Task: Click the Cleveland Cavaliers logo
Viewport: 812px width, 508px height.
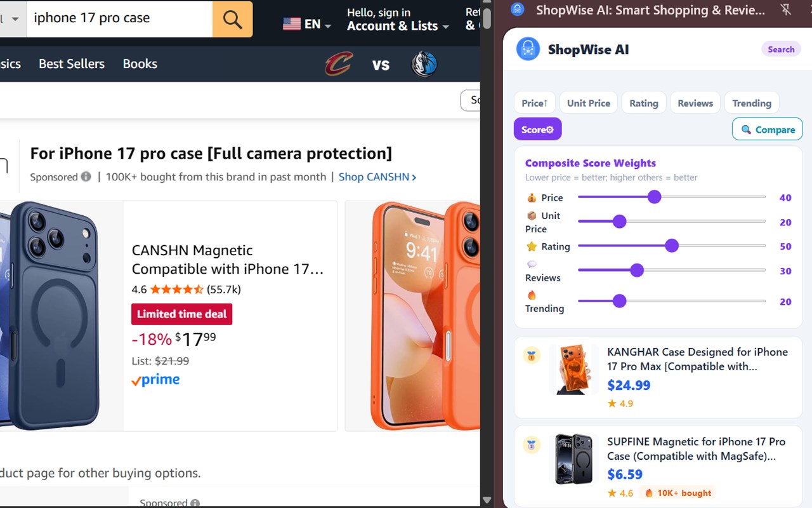Action: 339,64
